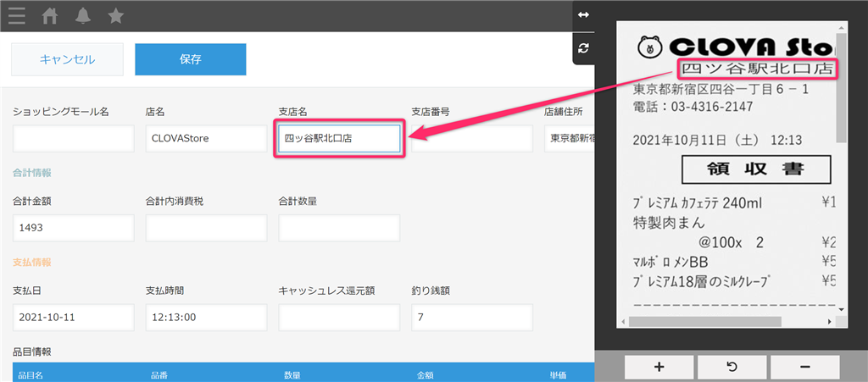868x382 pixels.
Task: Focus the 支店番号 input field
Action: coord(472,139)
